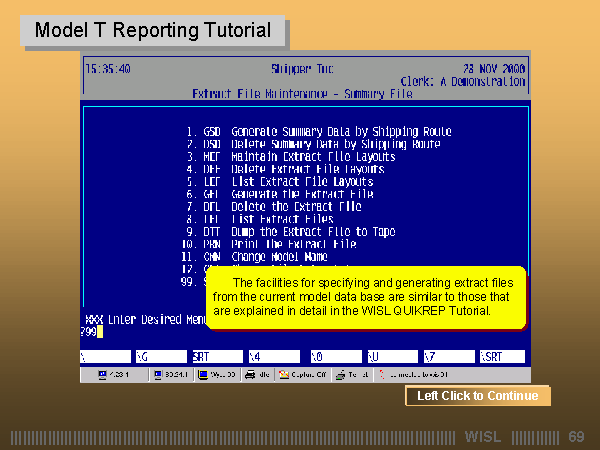Click the Left Click to Continue button
The width and height of the screenshot is (600, 450).
[478, 395]
